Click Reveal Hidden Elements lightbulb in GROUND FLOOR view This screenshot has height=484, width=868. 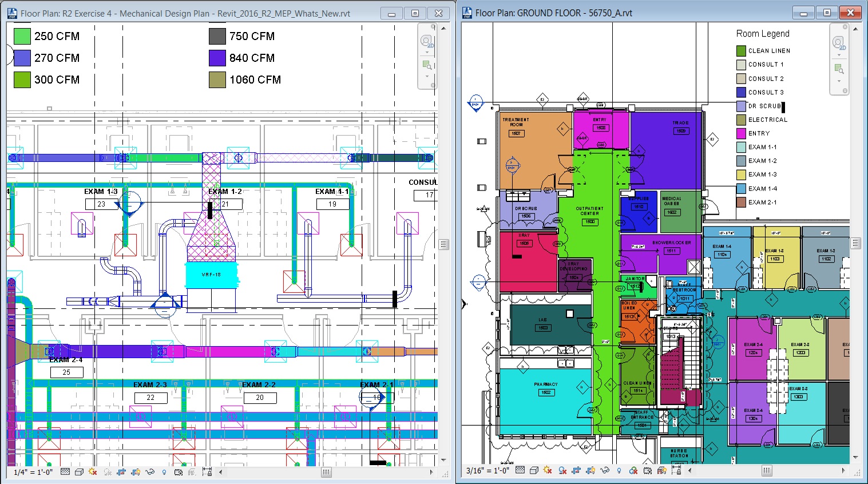pyautogui.click(x=619, y=471)
